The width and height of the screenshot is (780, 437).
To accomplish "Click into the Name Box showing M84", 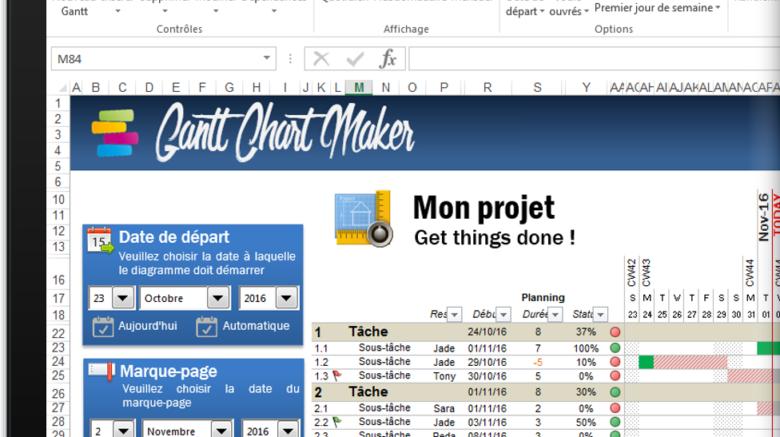I will 150,59.
